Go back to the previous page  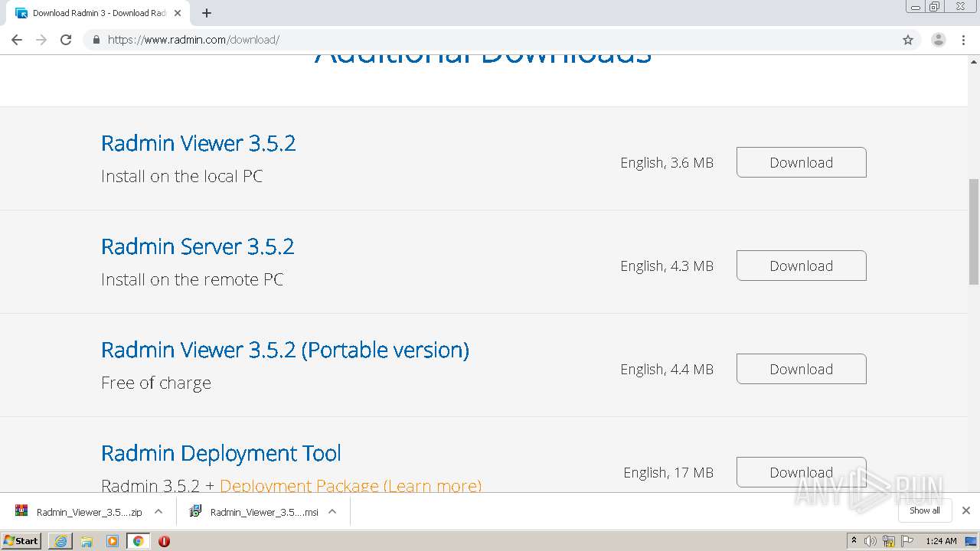pos(17,40)
